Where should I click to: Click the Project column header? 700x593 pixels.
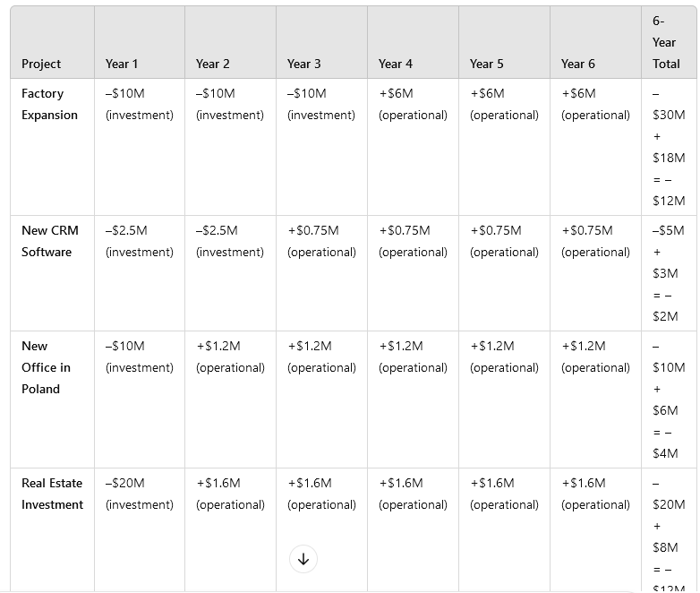click(x=41, y=64)
